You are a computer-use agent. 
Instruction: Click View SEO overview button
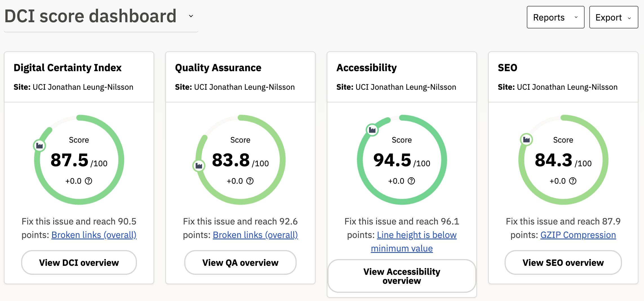563,262
